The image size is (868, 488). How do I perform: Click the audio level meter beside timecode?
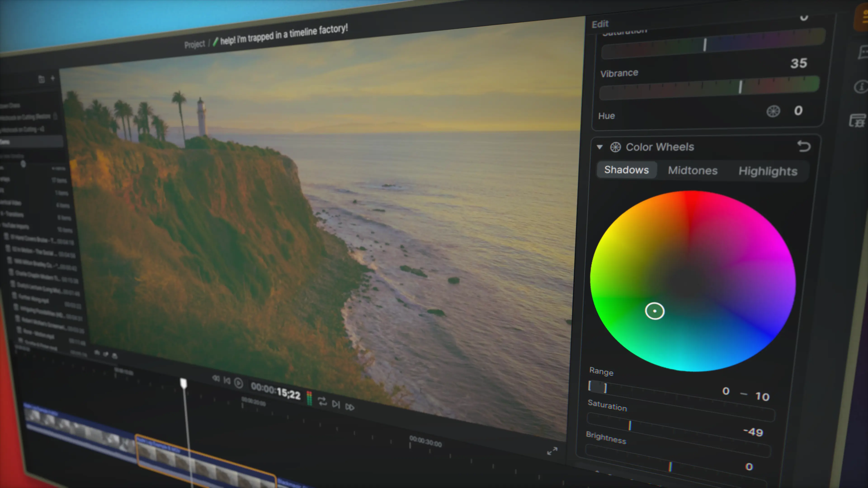pos(309,398)
